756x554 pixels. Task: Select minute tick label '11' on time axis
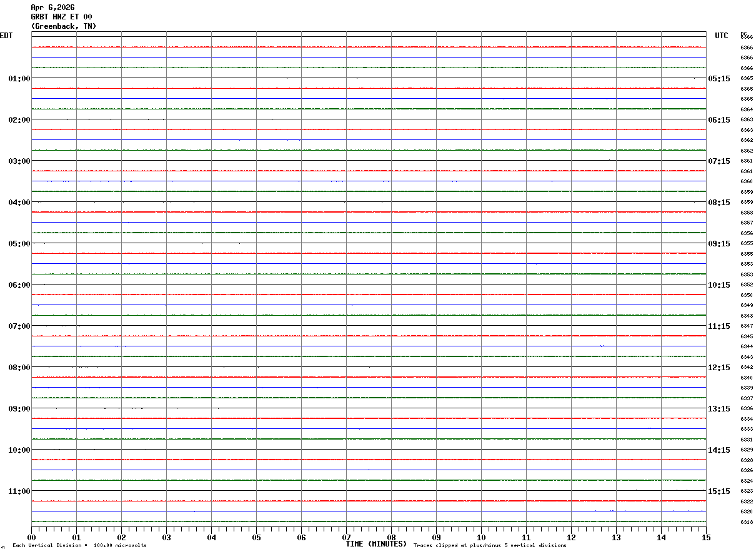click(x=526, y=537)
